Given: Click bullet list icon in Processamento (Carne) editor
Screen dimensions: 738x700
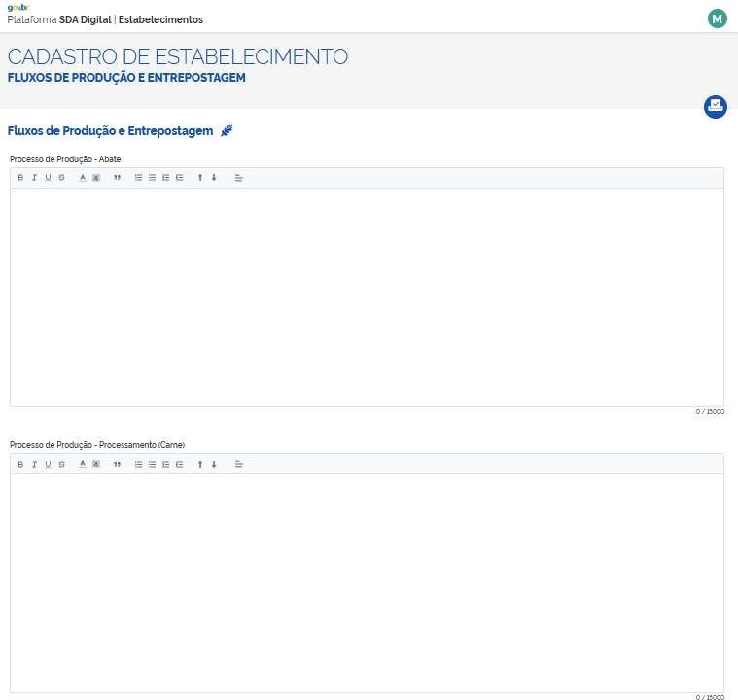Looking at the screenshot, I should (x=152, y=464).
